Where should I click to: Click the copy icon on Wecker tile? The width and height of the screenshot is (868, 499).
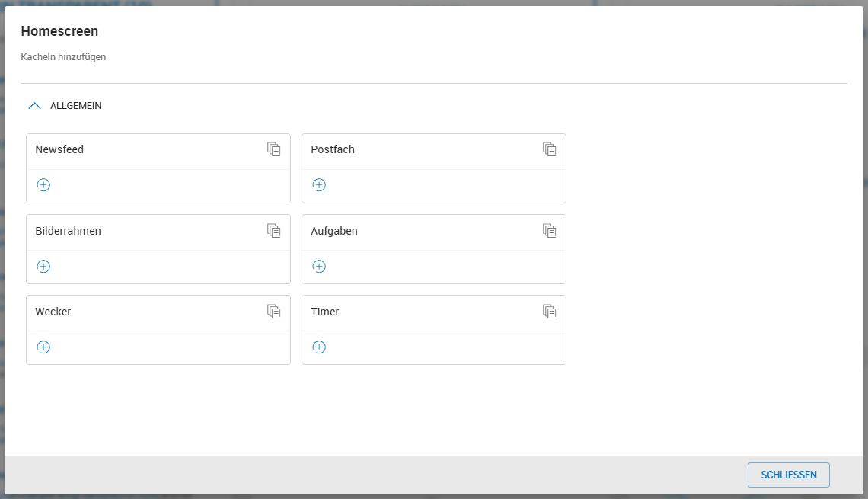[273, 312]
